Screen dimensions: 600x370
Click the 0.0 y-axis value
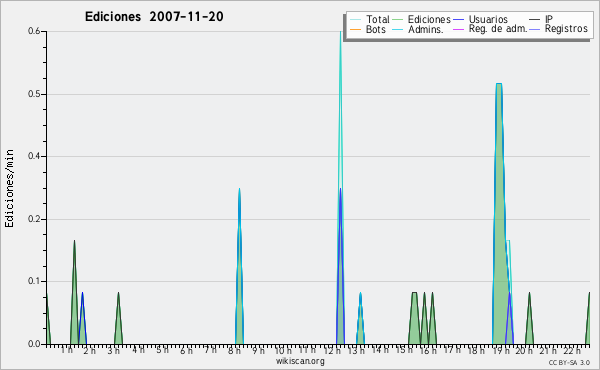[x=34, y=344]
